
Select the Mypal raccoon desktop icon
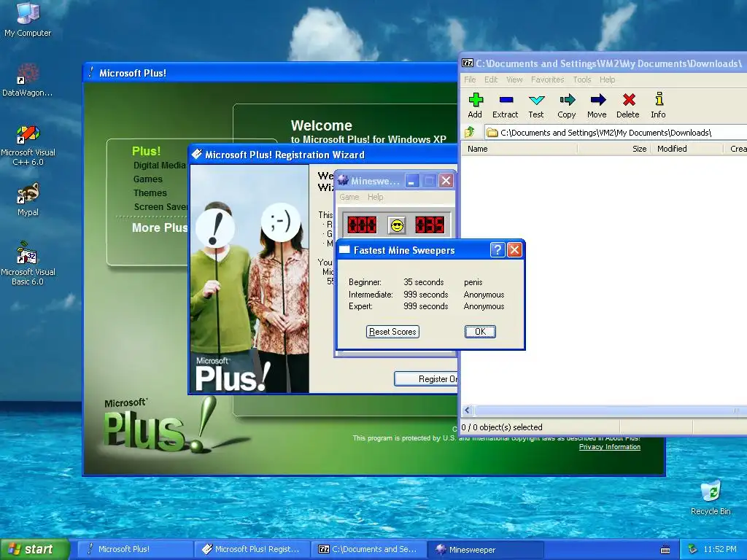[28, 200]
